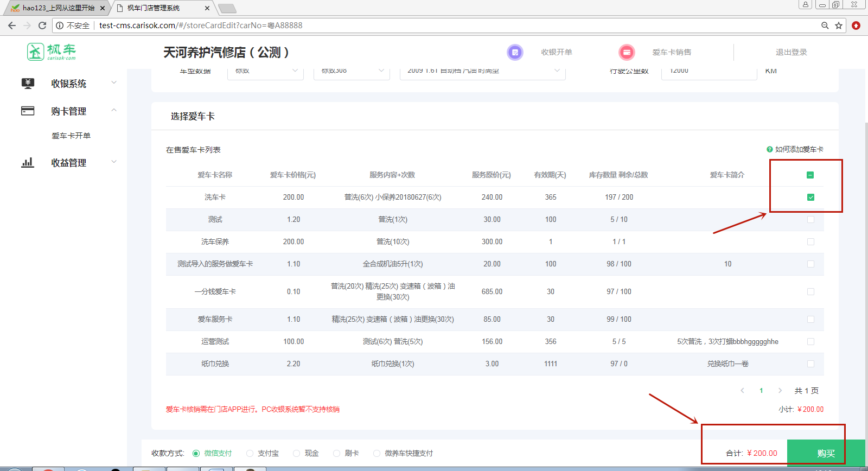Click the 购卡管理 card icon
The height and width of the screenshot is (471, 868).
pyautogui.click(x=28, y=111)
